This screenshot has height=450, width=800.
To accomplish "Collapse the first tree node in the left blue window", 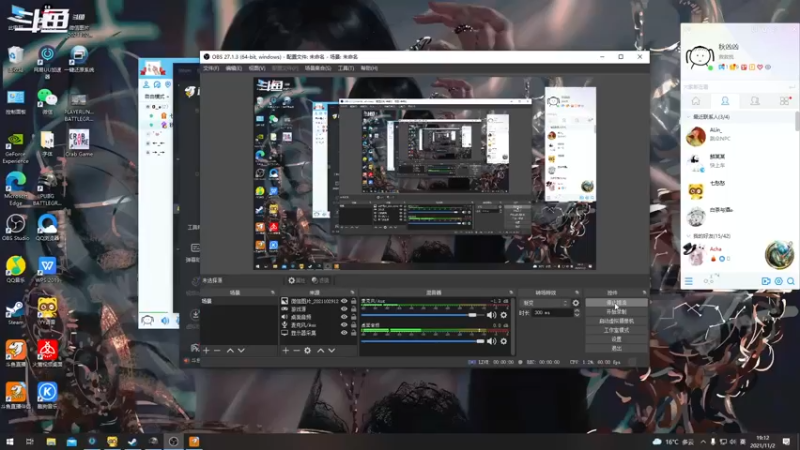I will pos(148,107).
